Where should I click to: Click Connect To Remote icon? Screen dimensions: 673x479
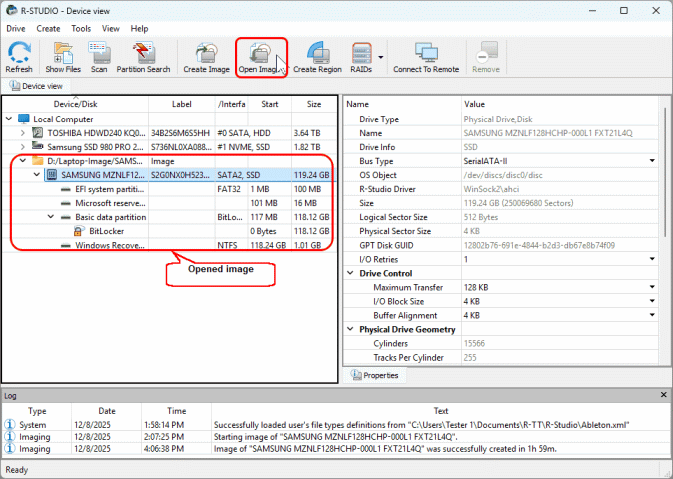[x=426, y=57]
